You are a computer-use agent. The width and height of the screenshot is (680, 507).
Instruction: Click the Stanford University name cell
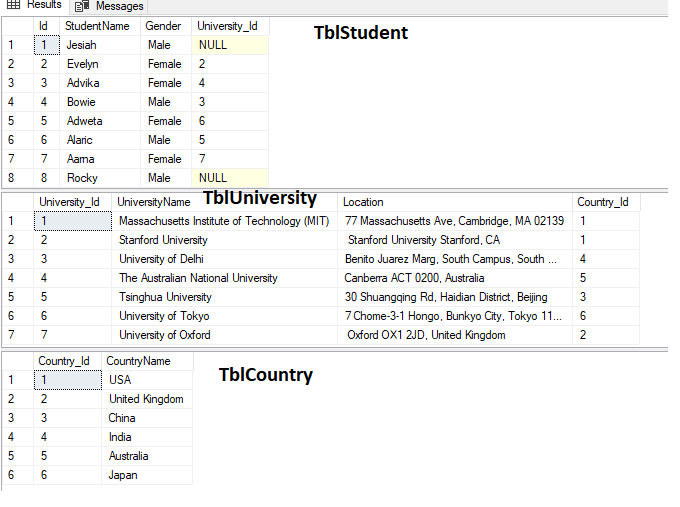point(224,240)
